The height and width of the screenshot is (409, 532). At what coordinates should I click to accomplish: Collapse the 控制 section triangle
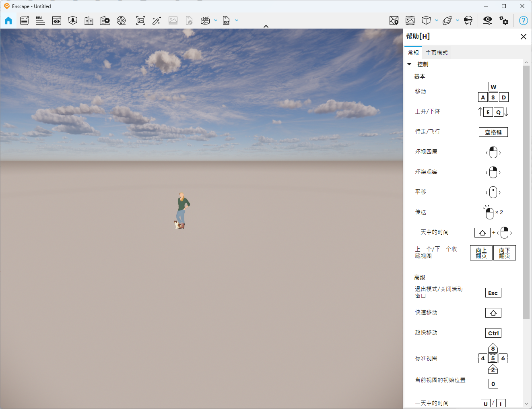[x=409, y=64]
